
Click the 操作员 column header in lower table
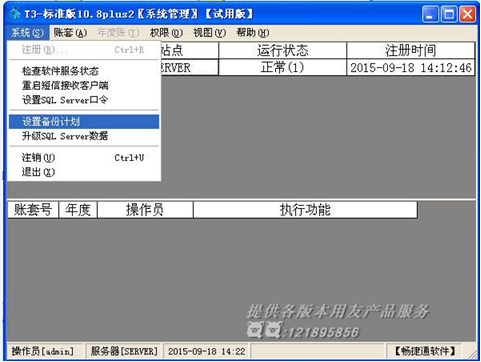145,210
